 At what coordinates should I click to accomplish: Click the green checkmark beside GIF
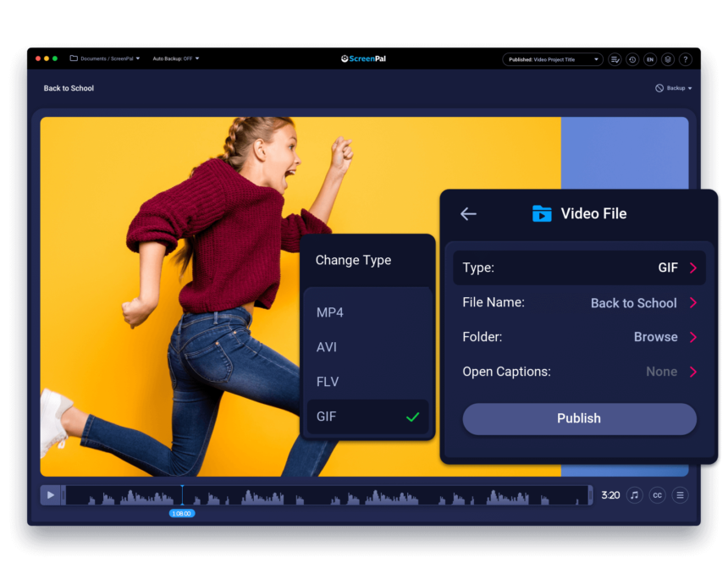(412, 417)
